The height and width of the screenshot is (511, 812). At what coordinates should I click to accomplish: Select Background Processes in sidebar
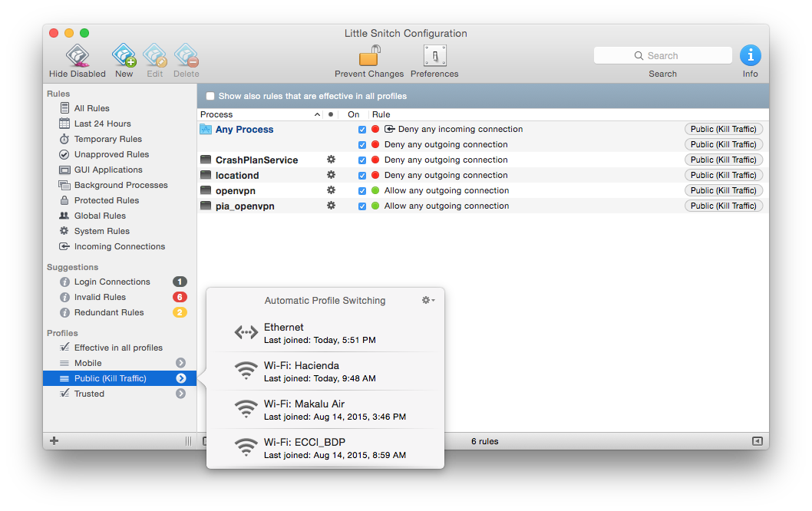pyautogui.click(x=120, y=186)
